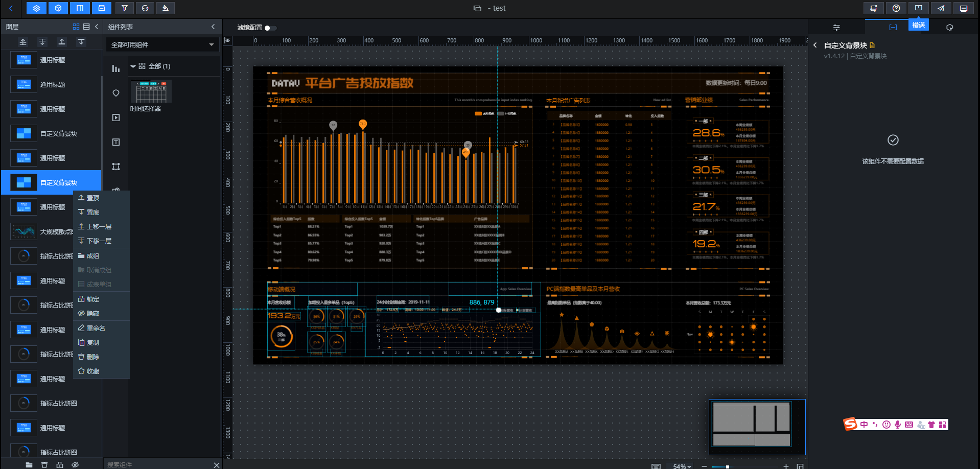Go back using the top-left arrow
The width and height of the screenshot is (980, 469).
click(x=11, y=8)
